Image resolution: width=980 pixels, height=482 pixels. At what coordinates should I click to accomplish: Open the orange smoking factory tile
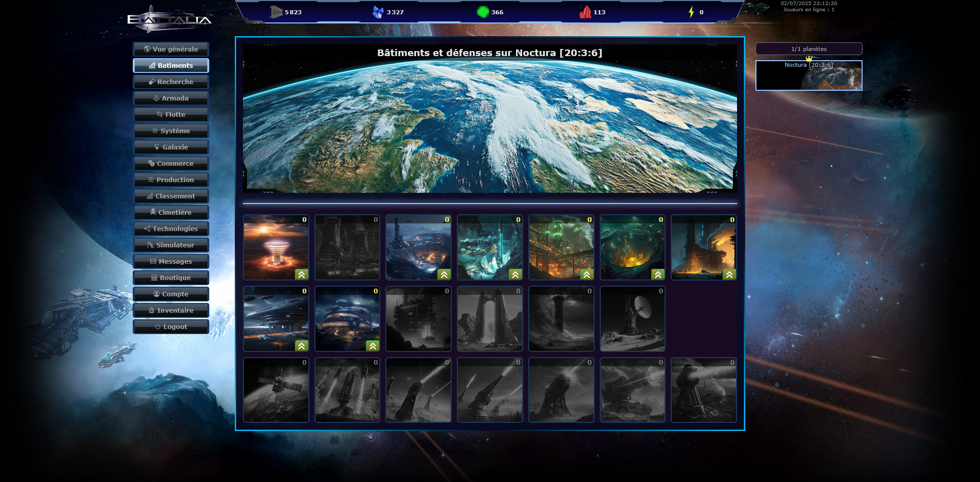[x=704, y=247]
